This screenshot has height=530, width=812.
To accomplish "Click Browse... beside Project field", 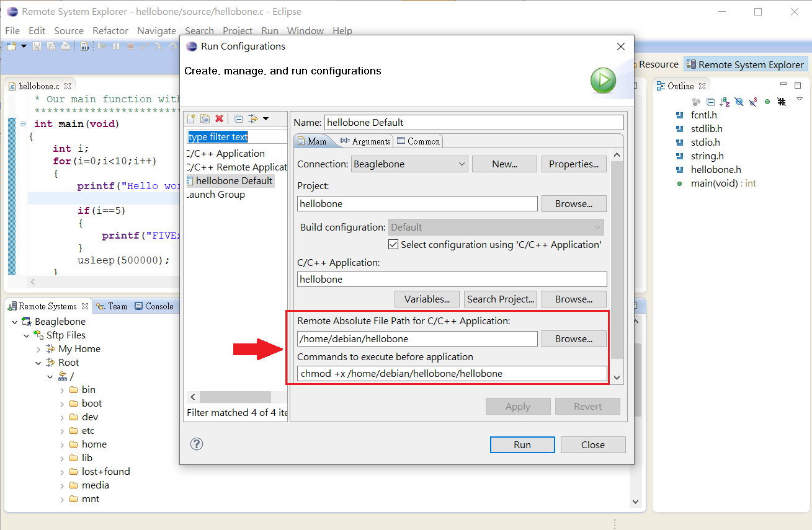I will coord(574,203).
